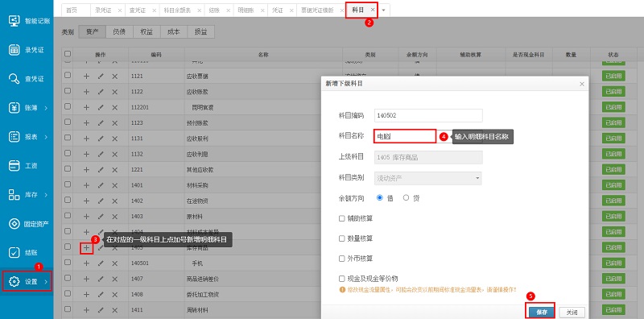
Task: Click delete X icon on 1131 row
Action: click(115, 139)
